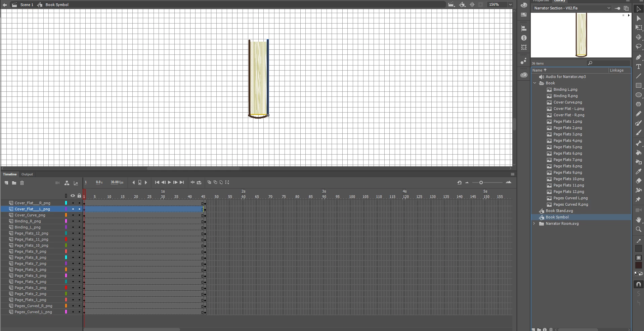
Task: Open the Timeline panel options menu
Action: point(512,174)
